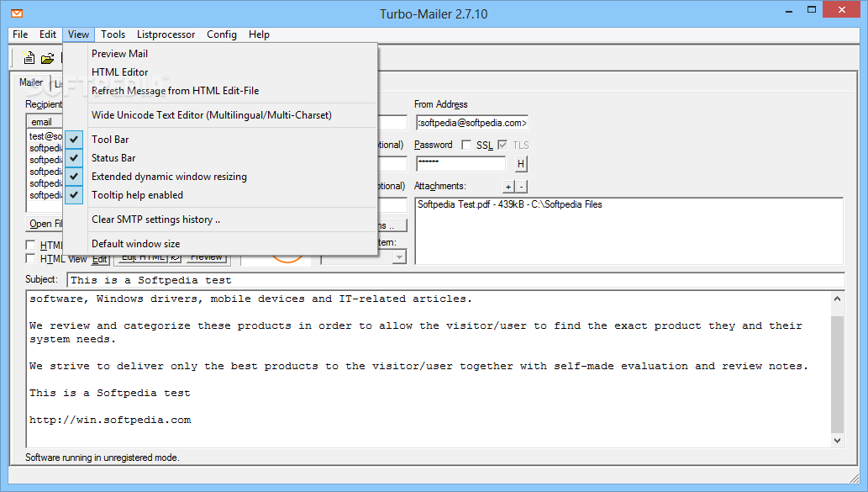
Task: Toggle the Status Bar menu option
Action: [x=220, y=158]
